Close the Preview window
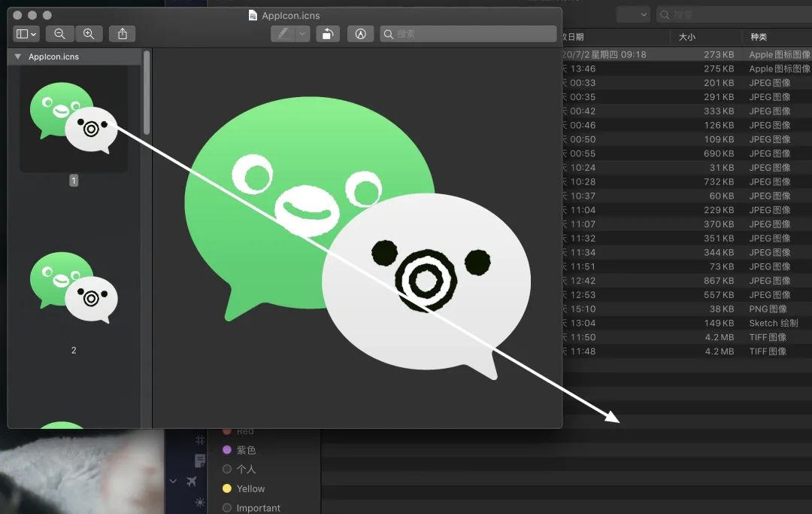Viewport: 812px width, 514px height. [17, 16]
